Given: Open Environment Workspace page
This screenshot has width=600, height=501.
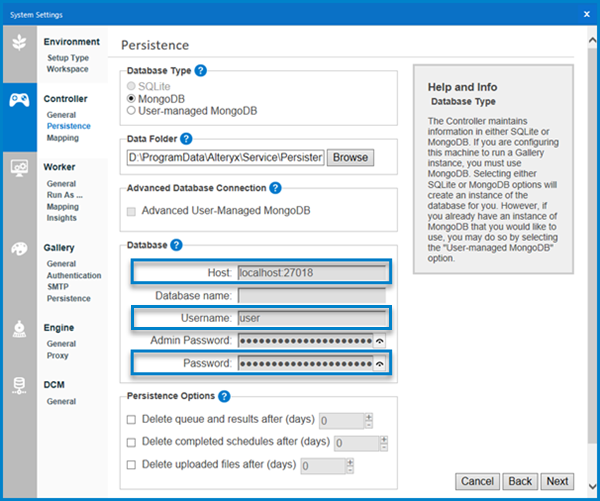Looking at the screenshot, I should 67,69.
